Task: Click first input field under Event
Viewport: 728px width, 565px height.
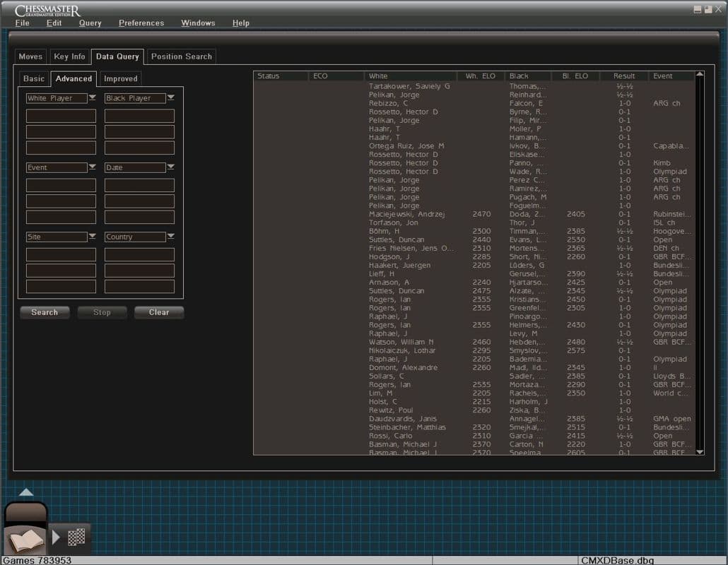Action: [61, 185]
